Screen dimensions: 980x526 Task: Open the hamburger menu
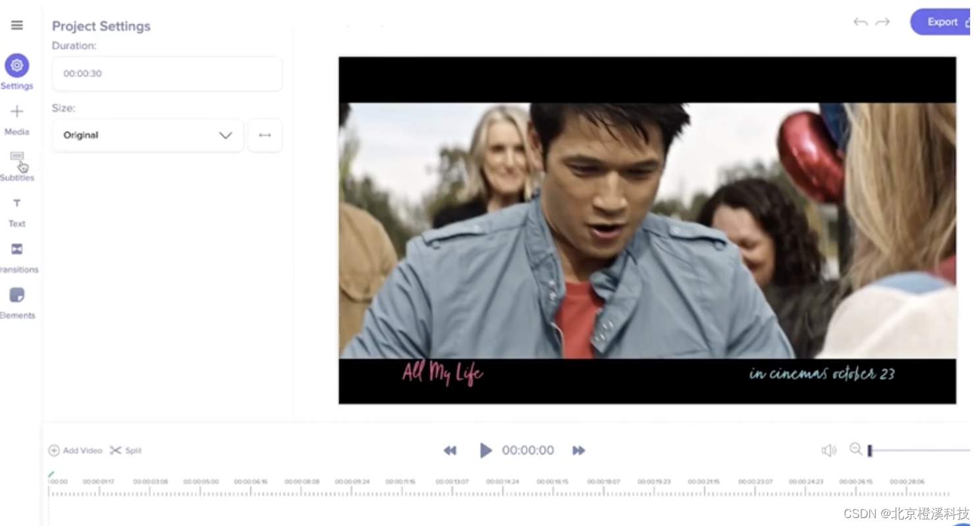click(x=17, y=25)
